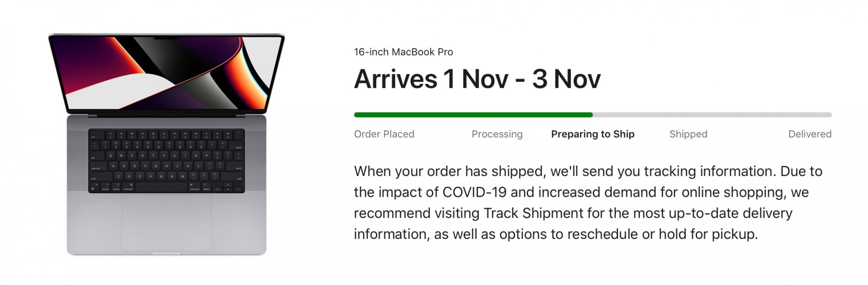Click the MacBook Pro product image

click(x=166, y=143)
